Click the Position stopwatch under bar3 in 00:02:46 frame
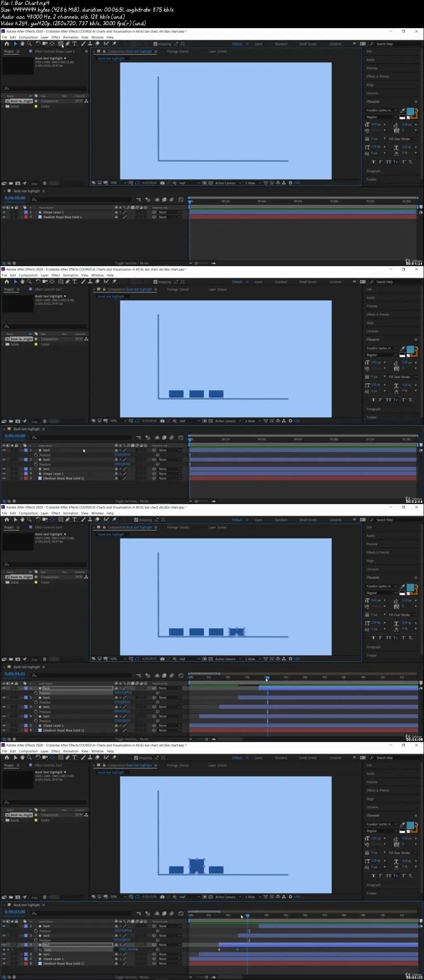Screen dimensions: 424x980 tap(36, 455)
